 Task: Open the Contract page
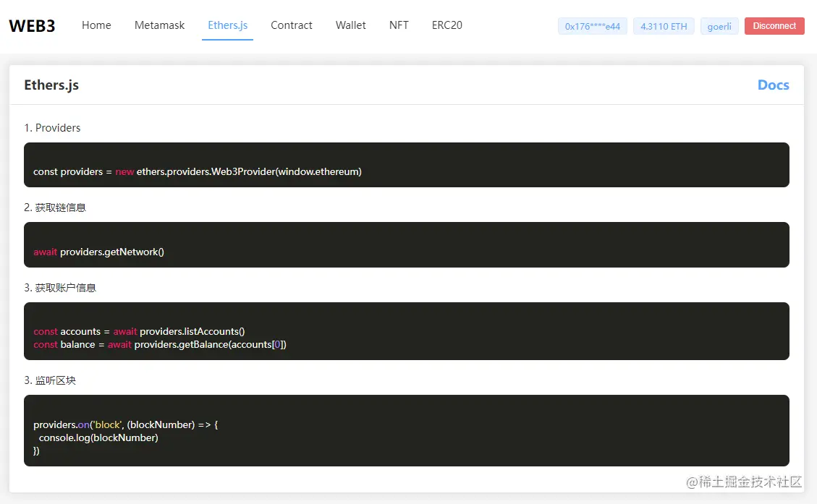coord(291,25)
